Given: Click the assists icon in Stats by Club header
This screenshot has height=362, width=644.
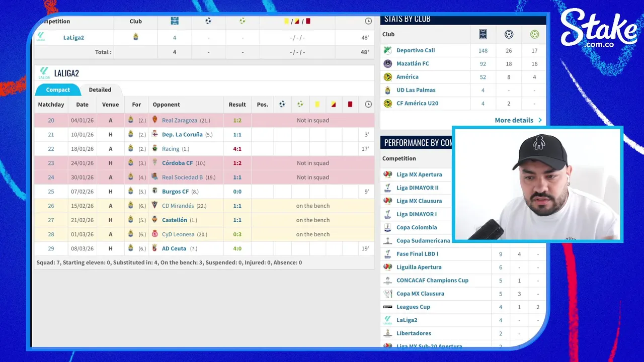Looking at the screenshot, I should (x=534, y=35).
